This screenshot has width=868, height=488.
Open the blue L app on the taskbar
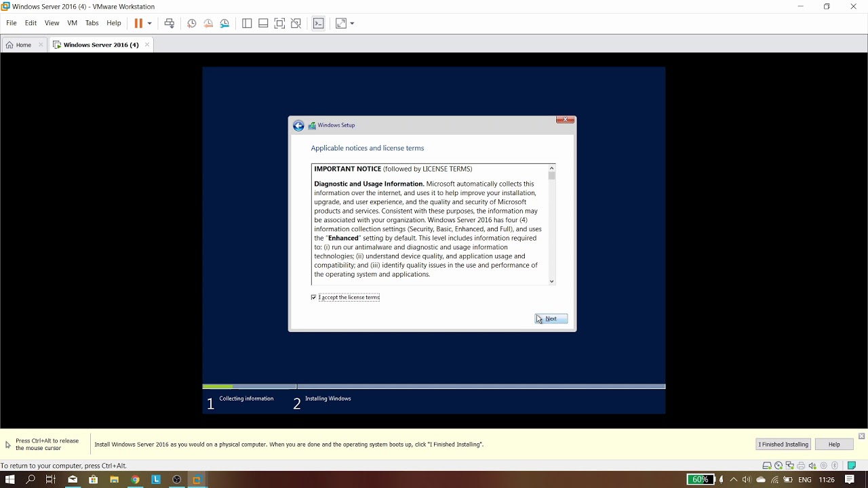156,479
